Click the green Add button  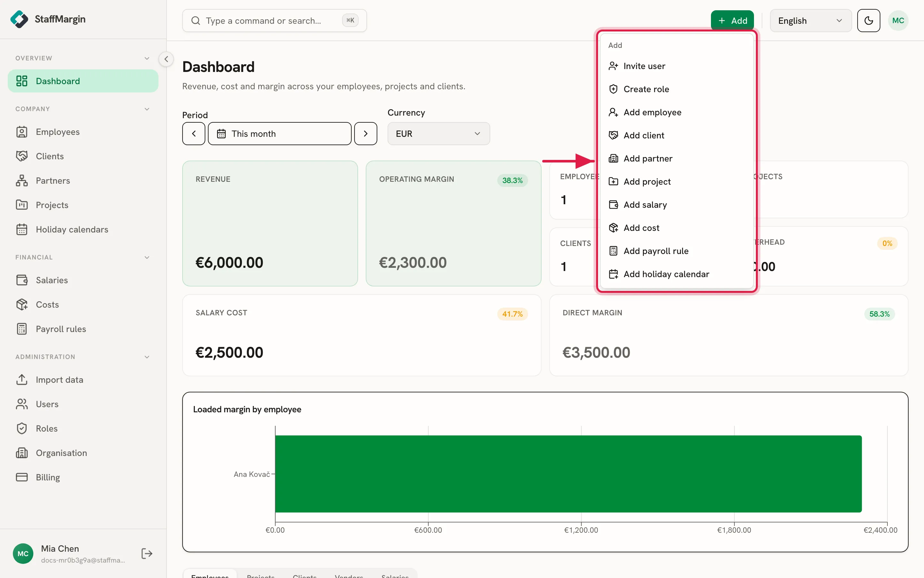[732, 21]
